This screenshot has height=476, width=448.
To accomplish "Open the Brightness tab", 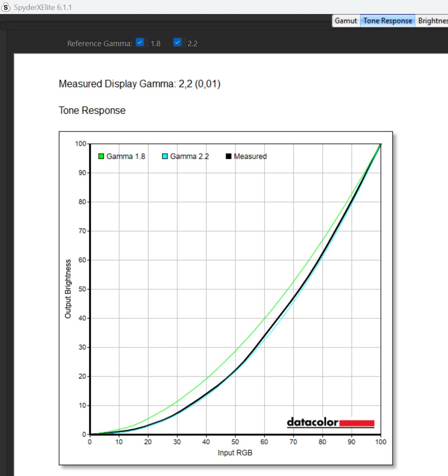I will point(432,21).
